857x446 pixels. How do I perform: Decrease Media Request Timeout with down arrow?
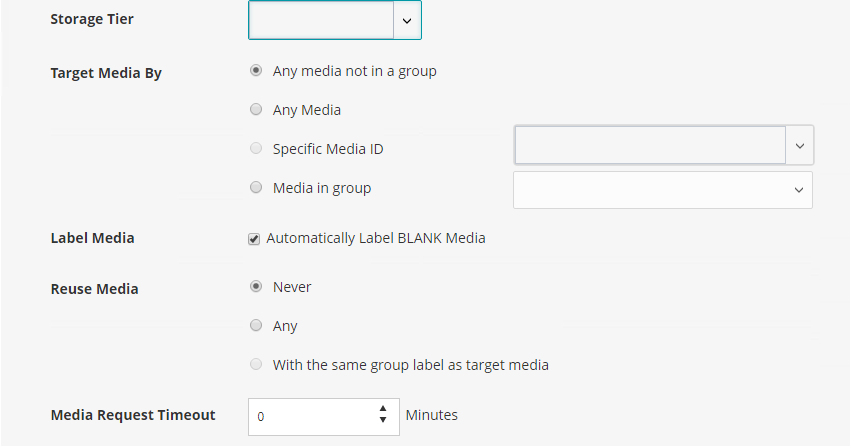coord(383,420)
